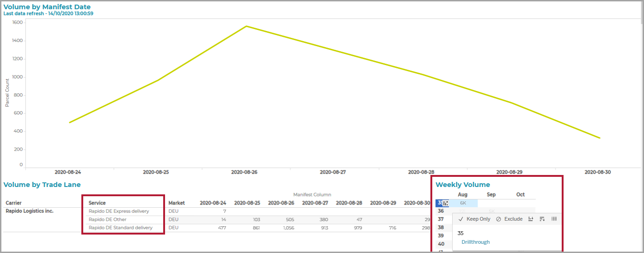
Task: Select Rapido DE Standard delivery service
Action: coord(120,228)
